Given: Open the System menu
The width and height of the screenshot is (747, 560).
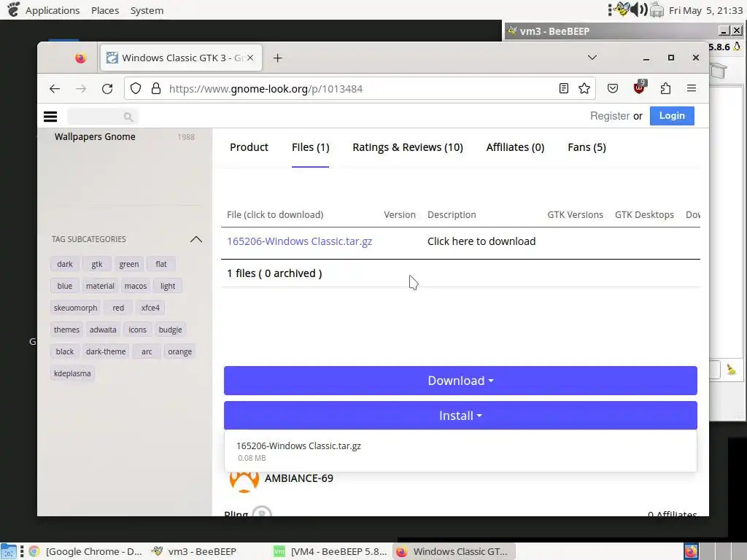Looking at the screenshot, I should tap(147, 10).
